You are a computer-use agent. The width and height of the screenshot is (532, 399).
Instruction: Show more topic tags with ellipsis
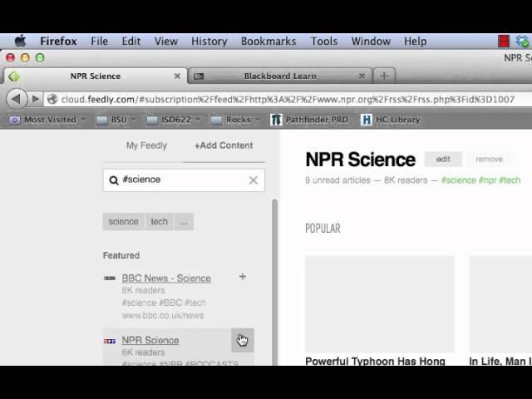click(184, 222)
